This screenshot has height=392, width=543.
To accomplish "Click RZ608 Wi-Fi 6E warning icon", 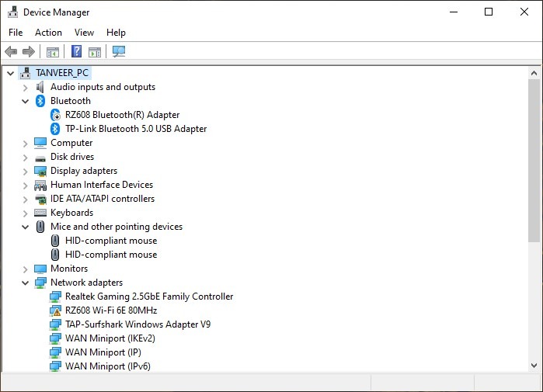I will [55, 310].
